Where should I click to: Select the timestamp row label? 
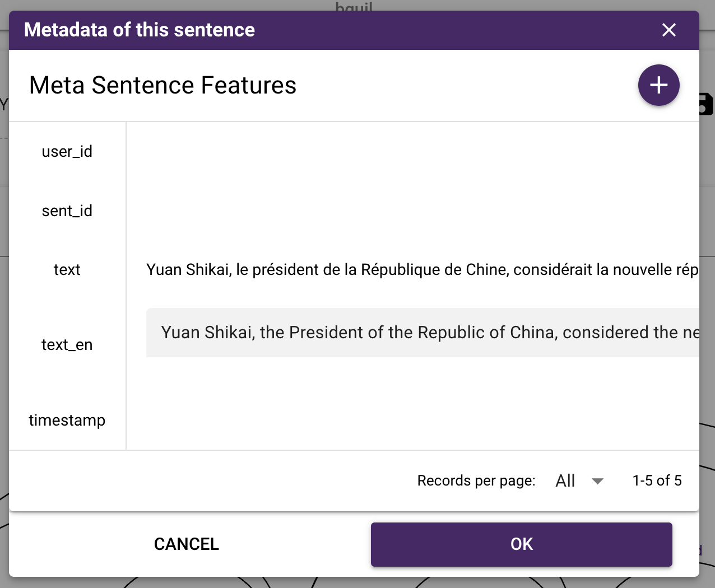[67, 421]
